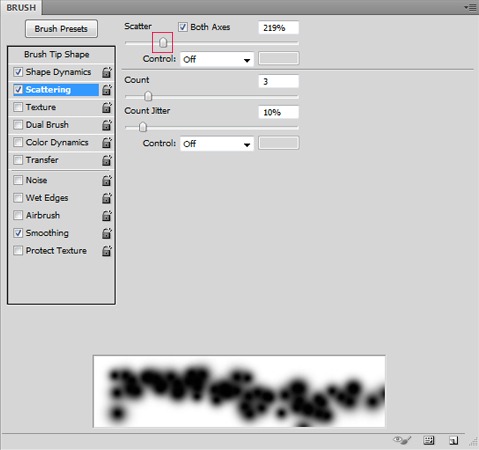Lock the Color Dynamics setting

pyautogui.click(x=107, y=143)
